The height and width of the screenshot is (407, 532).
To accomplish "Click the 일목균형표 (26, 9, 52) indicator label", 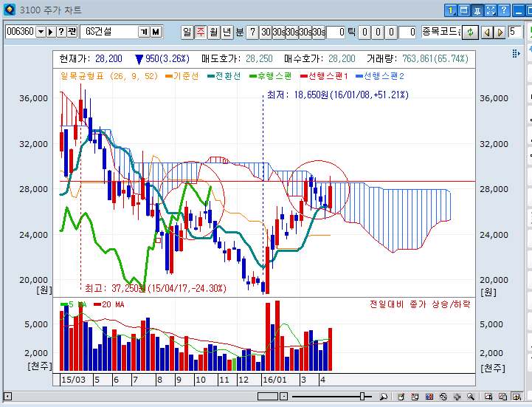I will coord(108,75).
